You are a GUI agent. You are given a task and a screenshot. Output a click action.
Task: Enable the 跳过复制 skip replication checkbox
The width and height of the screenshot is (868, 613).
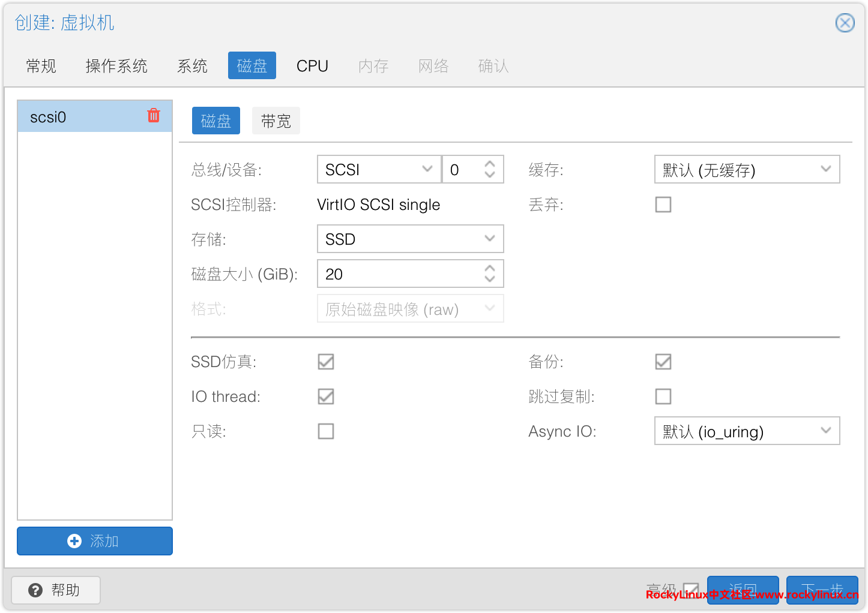tap(663, 396)
